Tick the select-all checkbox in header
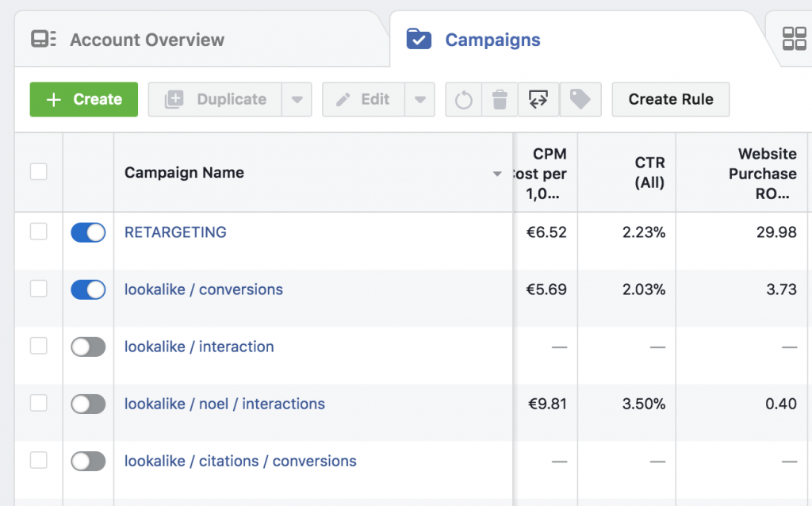Viewport: 812px width, 506px height. tap(39, 171)
